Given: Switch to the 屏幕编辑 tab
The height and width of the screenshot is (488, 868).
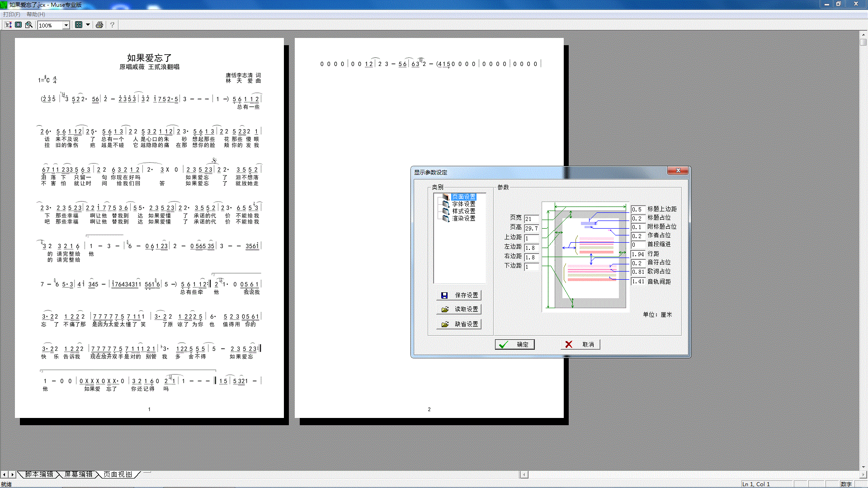Looking at the screenshot, I should 78,474.
